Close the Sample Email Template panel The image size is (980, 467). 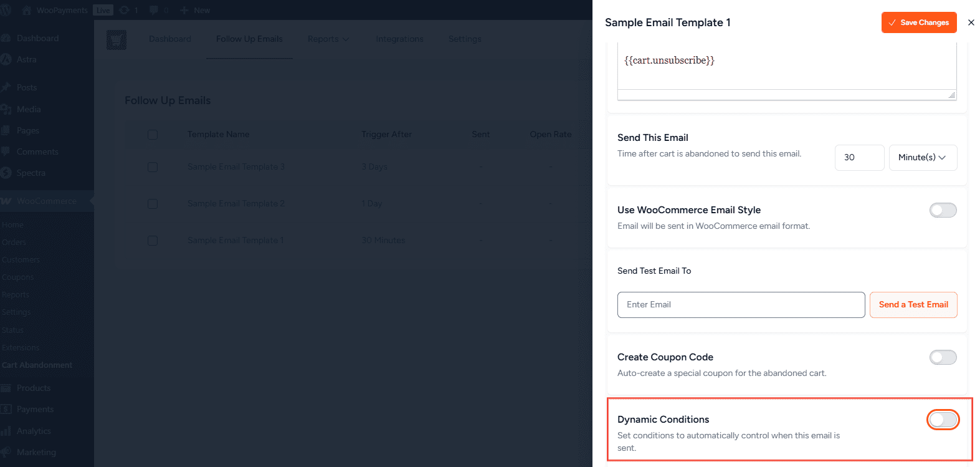point(971,22)
